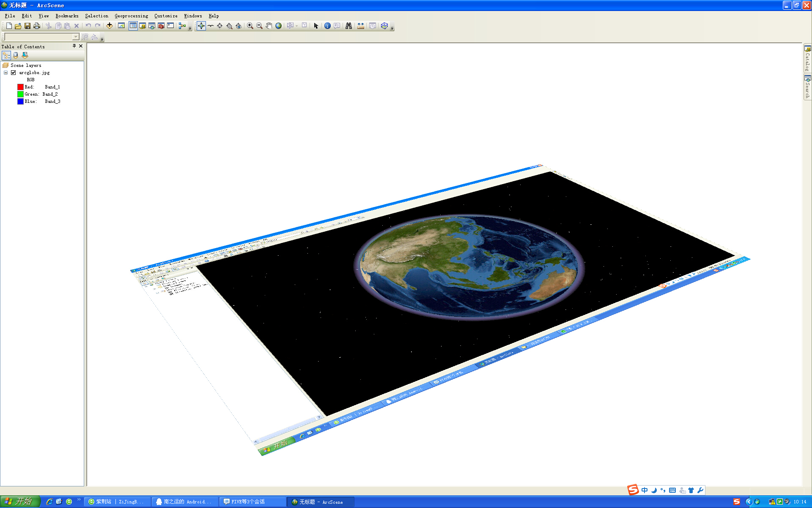This screenshot has height=508, width=812.
Task: Click the Windows Start button
Action: pyautogui.click(x=20, y=502)
